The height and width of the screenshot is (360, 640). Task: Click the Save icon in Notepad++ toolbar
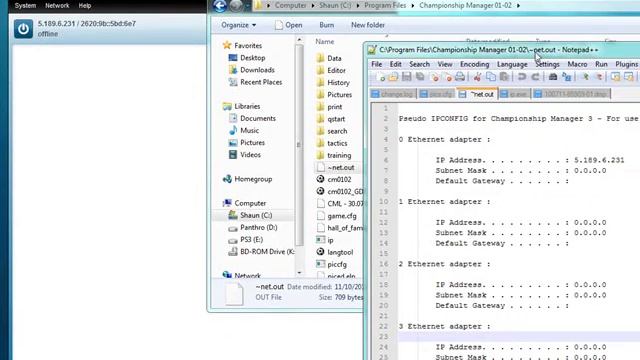pos(407,77)
